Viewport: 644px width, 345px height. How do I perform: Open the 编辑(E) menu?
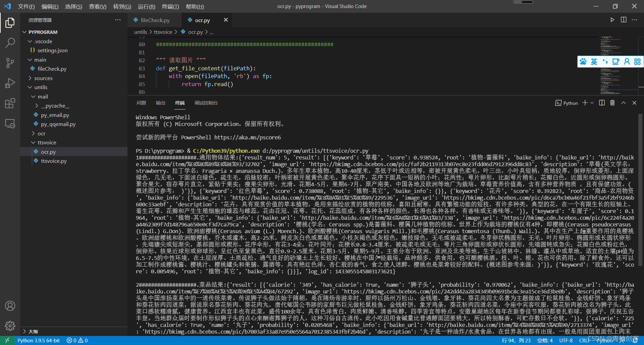[50, 6]
